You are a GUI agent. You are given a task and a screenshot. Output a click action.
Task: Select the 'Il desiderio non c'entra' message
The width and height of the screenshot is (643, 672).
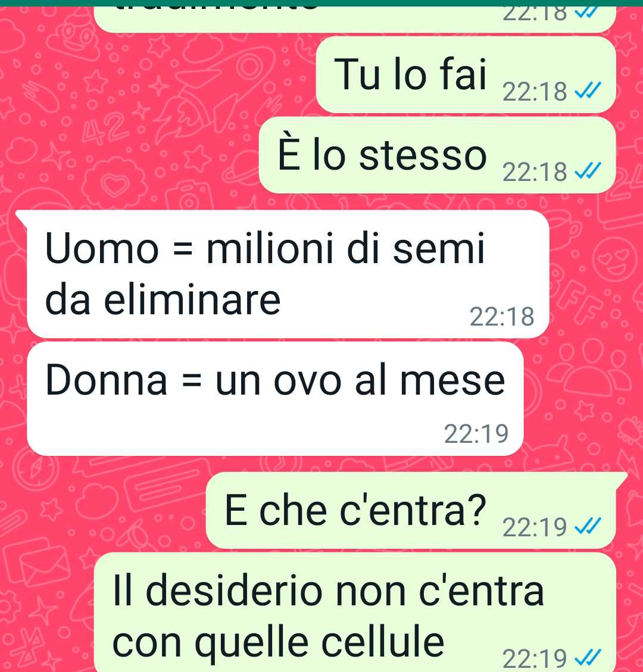coord(355,612)
